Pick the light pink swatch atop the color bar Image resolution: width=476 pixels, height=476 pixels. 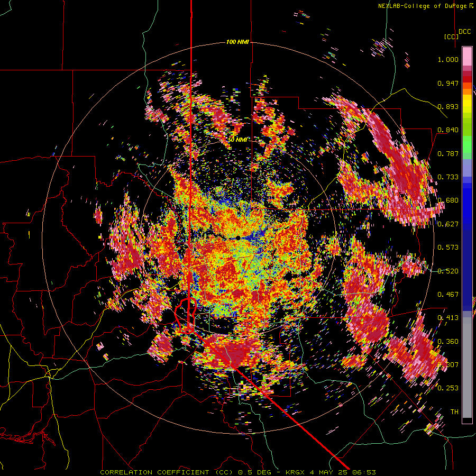click(467, 56)
